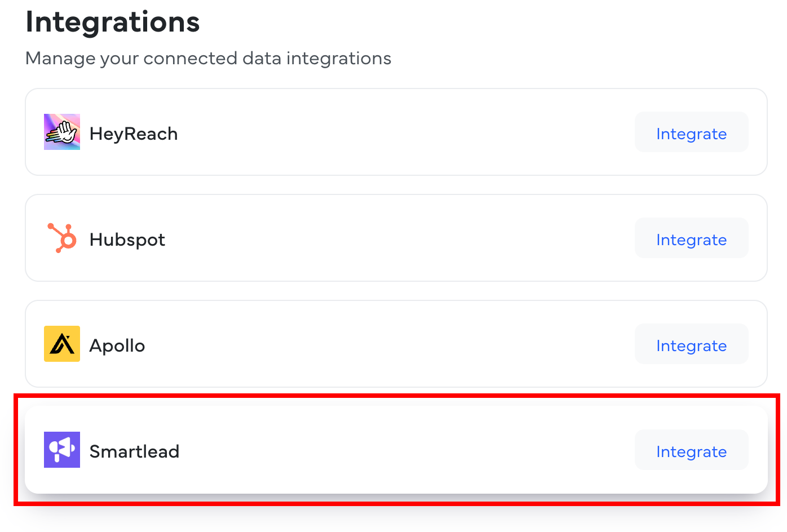Select the Hubspot name text

(127, 240)
